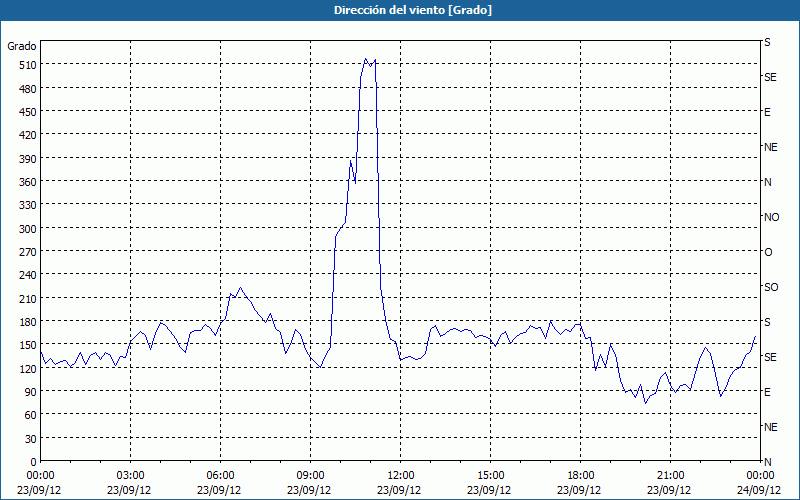Pick the 360 degree axis label
The width and height of the screenshot is (800, 500).
pos(28,182)
